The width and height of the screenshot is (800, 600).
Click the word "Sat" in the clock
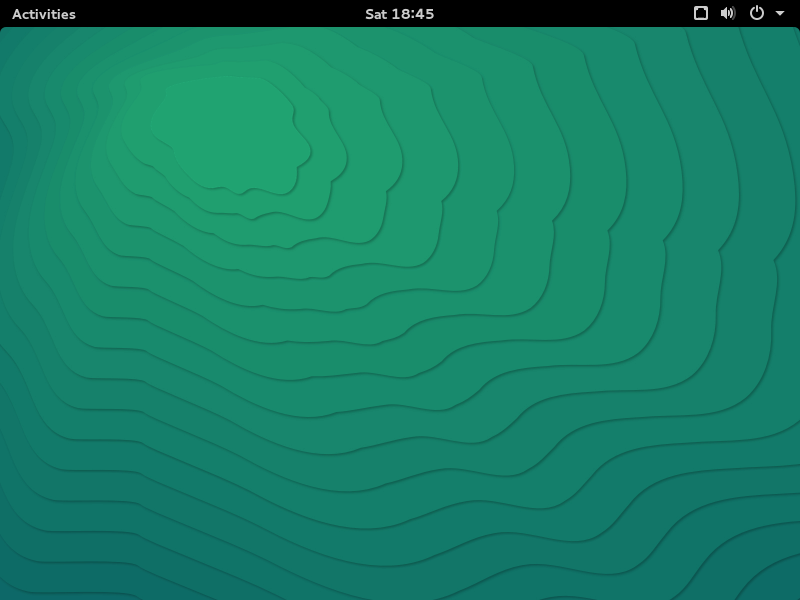point(376,14)
